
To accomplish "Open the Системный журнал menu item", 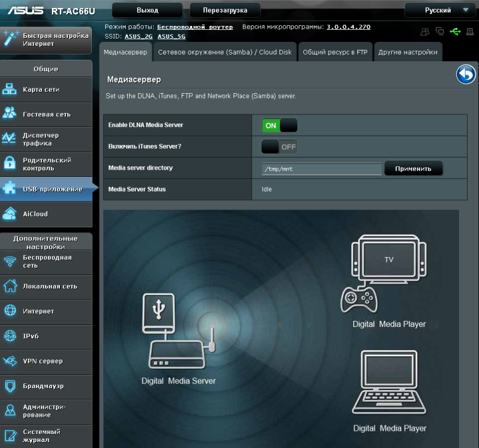I will coord(46,436).
